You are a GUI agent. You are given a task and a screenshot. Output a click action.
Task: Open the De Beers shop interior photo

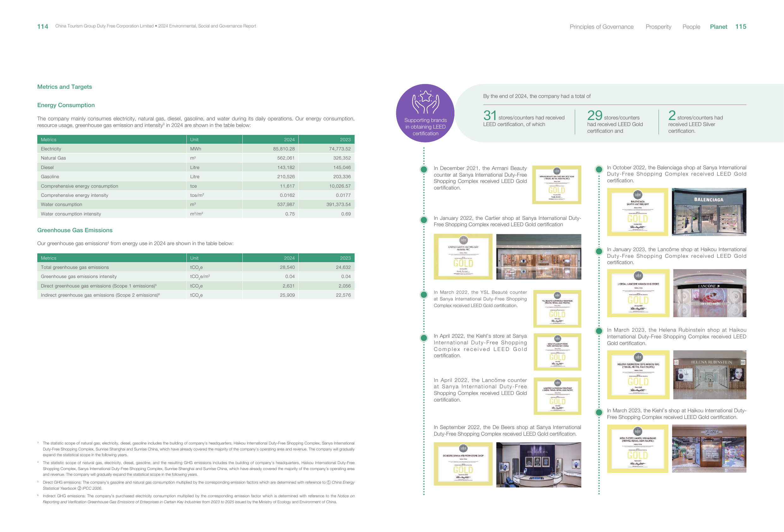[x=538, y=464]
